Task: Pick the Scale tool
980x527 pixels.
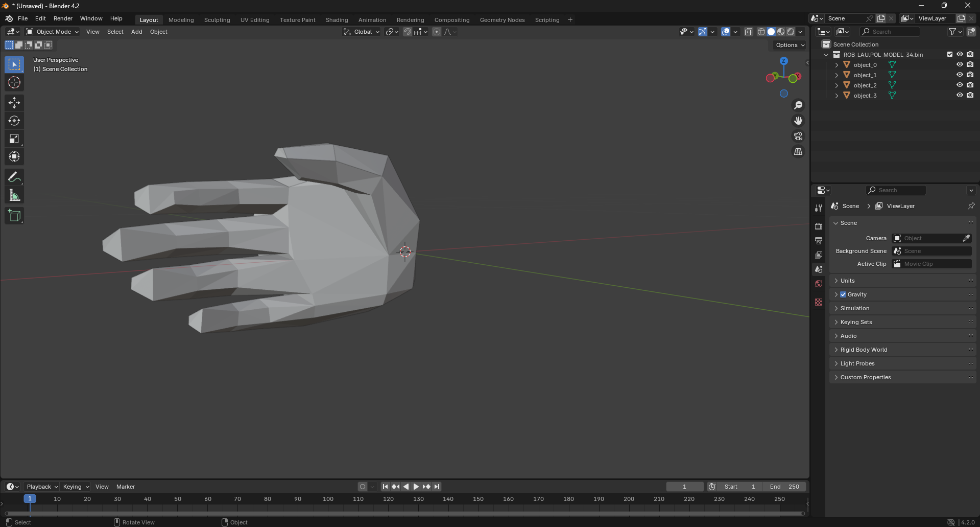Action: [14, 139]
